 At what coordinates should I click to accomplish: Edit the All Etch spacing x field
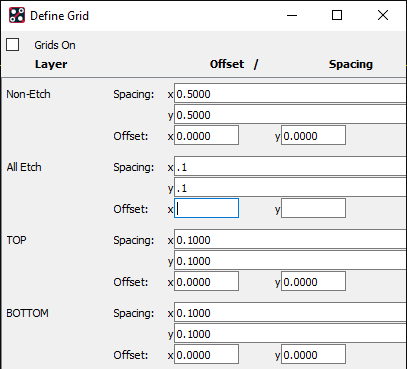pyautogui.click(x=290, y=167)
